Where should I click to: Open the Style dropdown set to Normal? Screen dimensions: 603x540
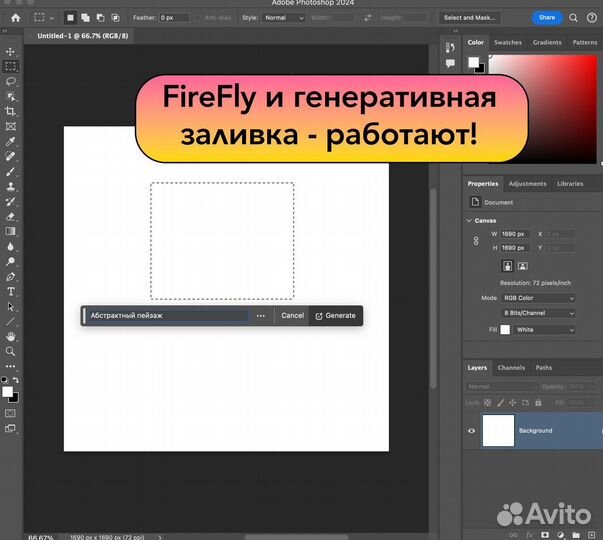coord(283,18)
